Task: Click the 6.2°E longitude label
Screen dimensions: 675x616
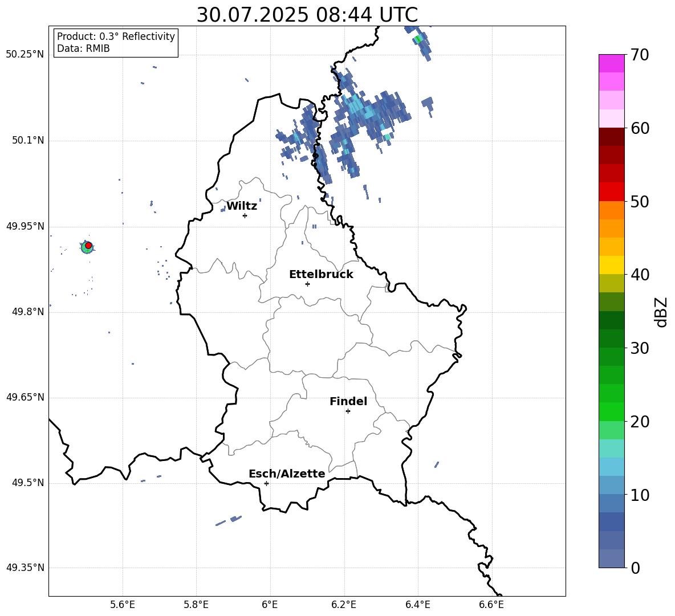Action: coord(344,605)
